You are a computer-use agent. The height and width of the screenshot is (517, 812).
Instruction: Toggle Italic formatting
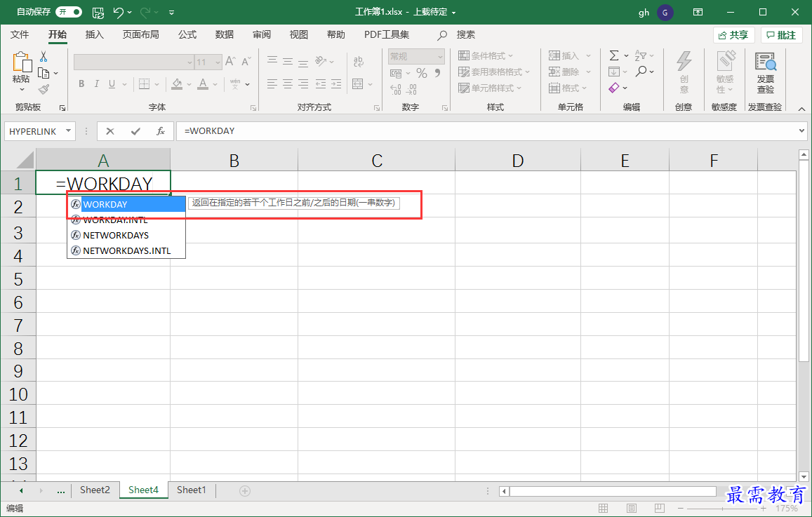96,84
